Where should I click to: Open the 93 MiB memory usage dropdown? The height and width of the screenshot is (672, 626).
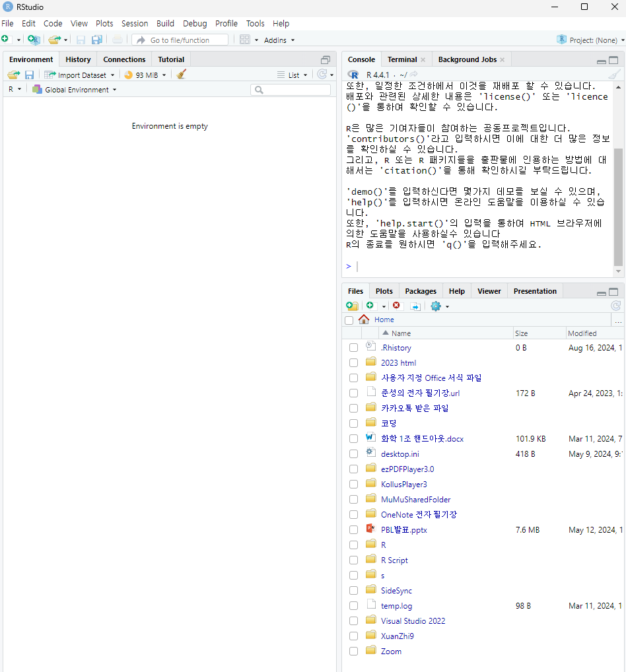point(145,75)
